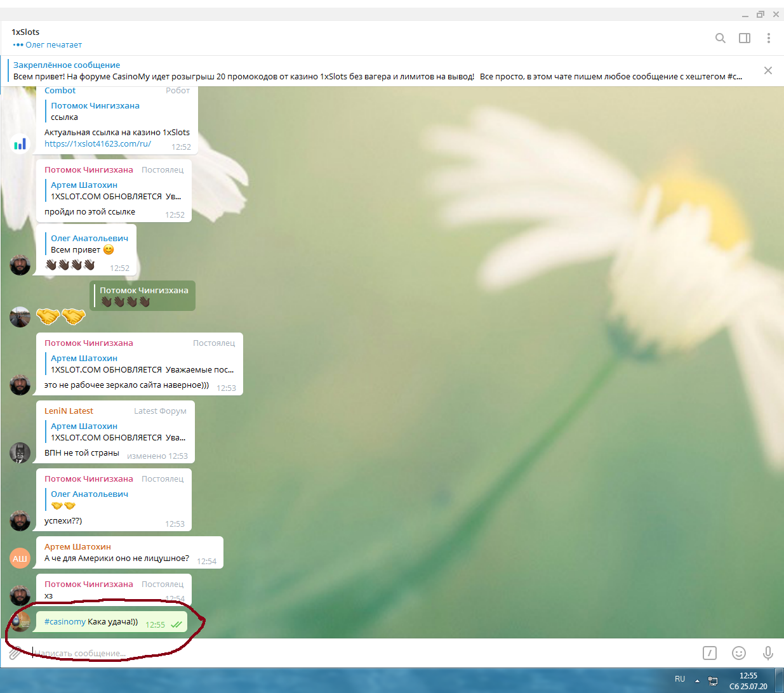Click the Combot bot avatar icon
The width and height of the screenshot is (784, 693).
pos(20,143)
